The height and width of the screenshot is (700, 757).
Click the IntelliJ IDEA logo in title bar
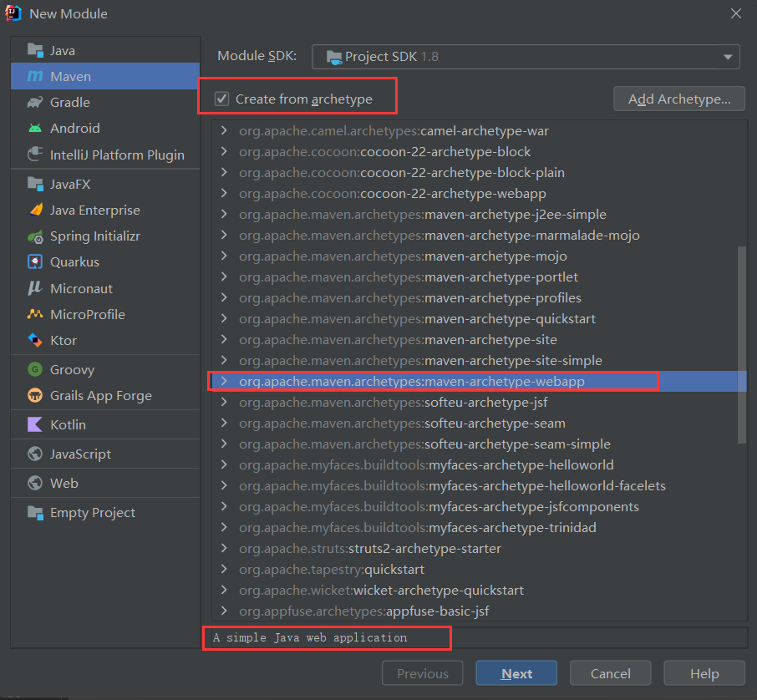click(x=13, y=13)
